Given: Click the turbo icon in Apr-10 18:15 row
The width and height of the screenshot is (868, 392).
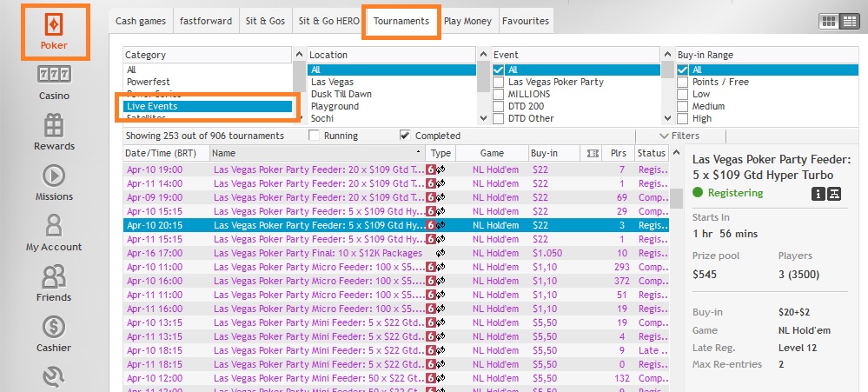Looking at the screenshot, I should [441, 350].
